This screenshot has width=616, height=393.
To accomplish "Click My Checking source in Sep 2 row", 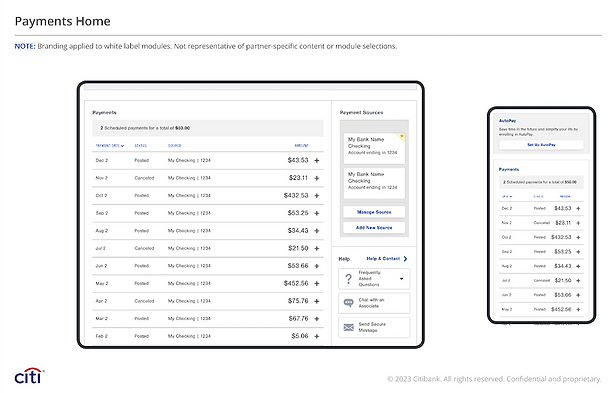I will point(189,213).
